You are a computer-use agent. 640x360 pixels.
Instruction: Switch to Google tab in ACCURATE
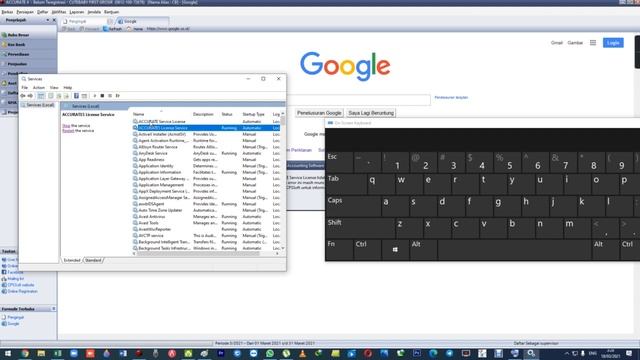(142, 21)
